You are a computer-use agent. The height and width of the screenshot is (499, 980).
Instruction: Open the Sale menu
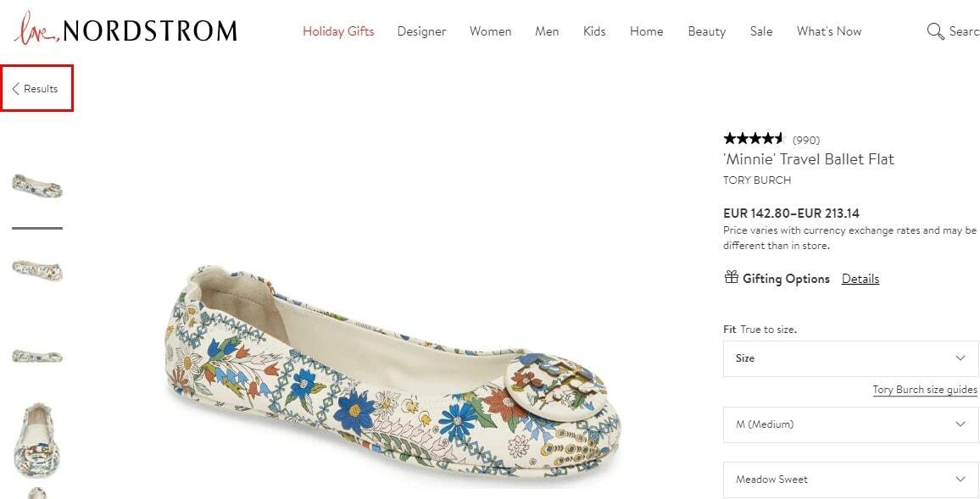coord(761,31)
